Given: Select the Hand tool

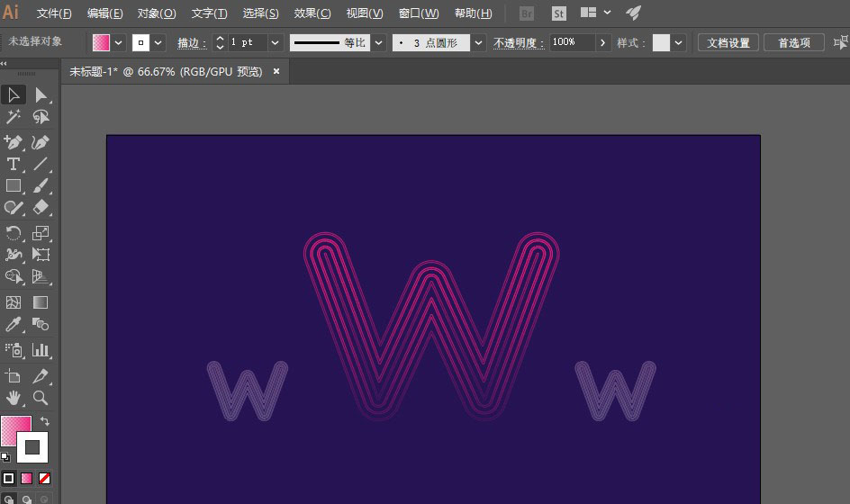Looking at the screenshot, I should (x=14, y=398).
